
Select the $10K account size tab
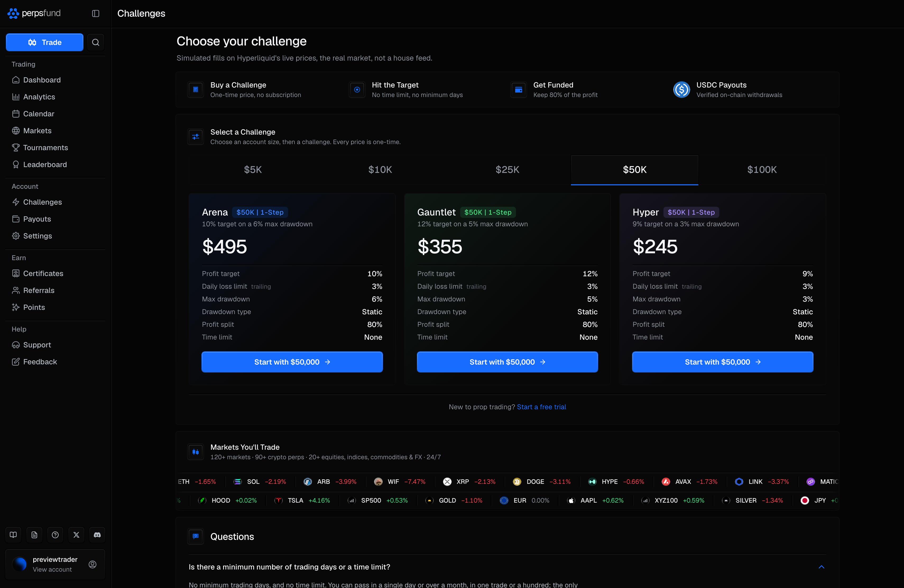click(380, 169)
